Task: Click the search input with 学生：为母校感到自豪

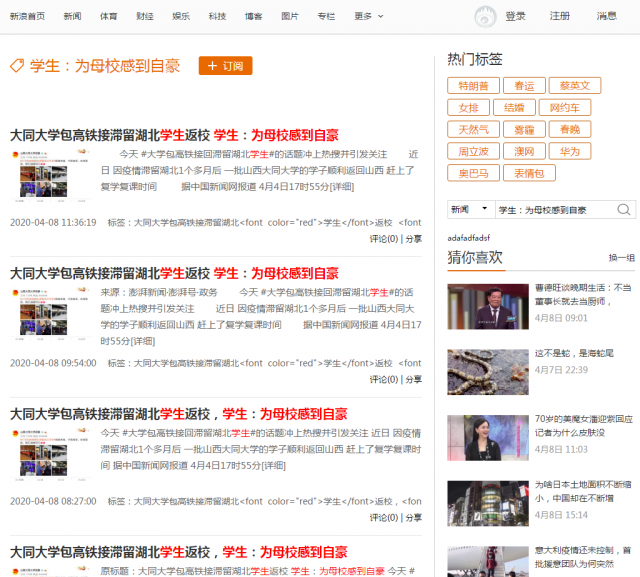Action: [555, 210]
